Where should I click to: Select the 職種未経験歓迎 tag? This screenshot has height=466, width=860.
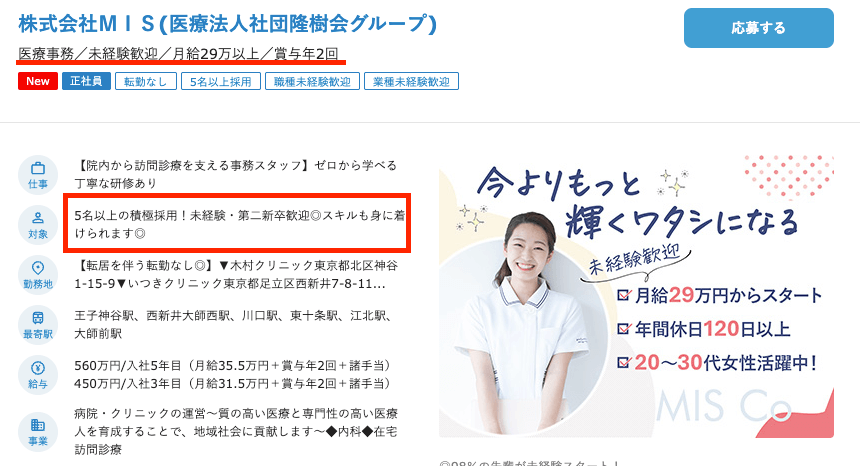click(x=313, y=81)
